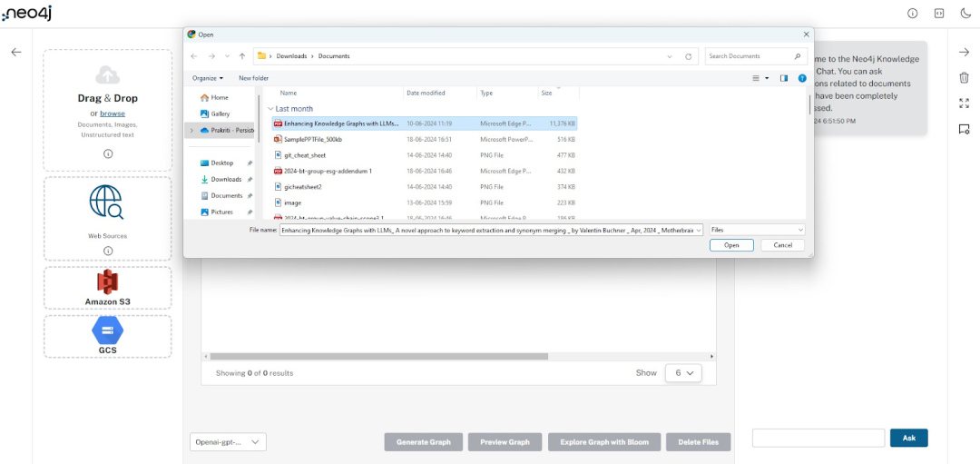Viewport: 980px width, 464px height.
Task: Open the GCS cloud storage source
Action: [107, 331]
